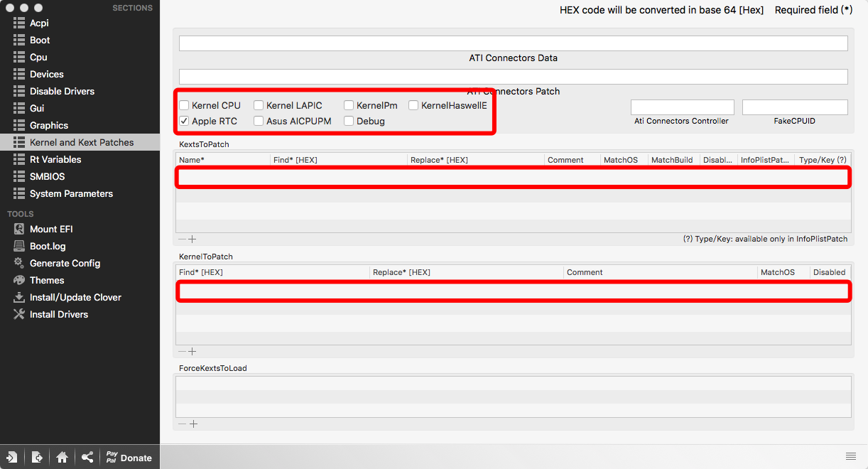Remove a ForceKextsToLoad entry with minus
Image resolution: width=868 pixels, height=469 pixels.
click(x=183, y=424)
